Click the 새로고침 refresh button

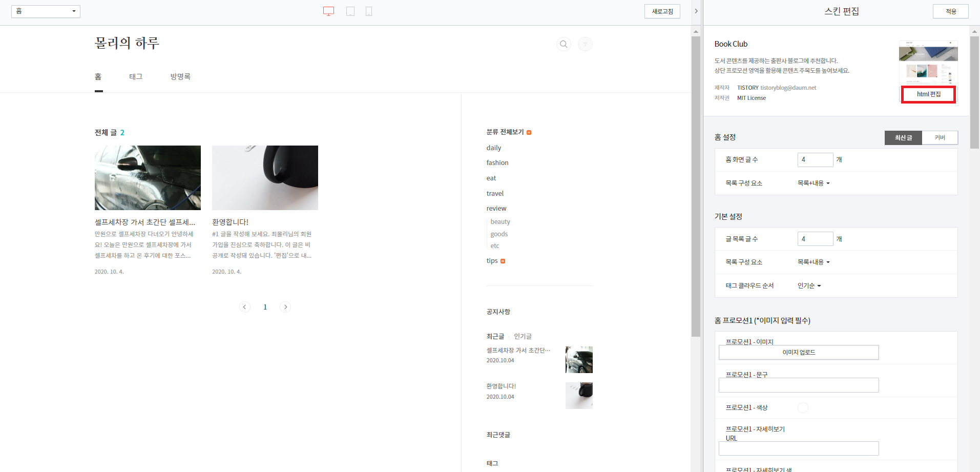tap(662, 11)
